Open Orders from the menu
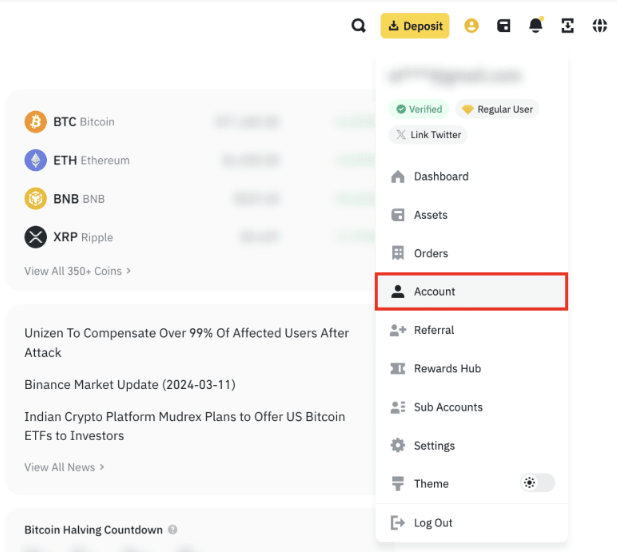Image resolution: width=617 pixels, height=552 pixels. point(471,253)
